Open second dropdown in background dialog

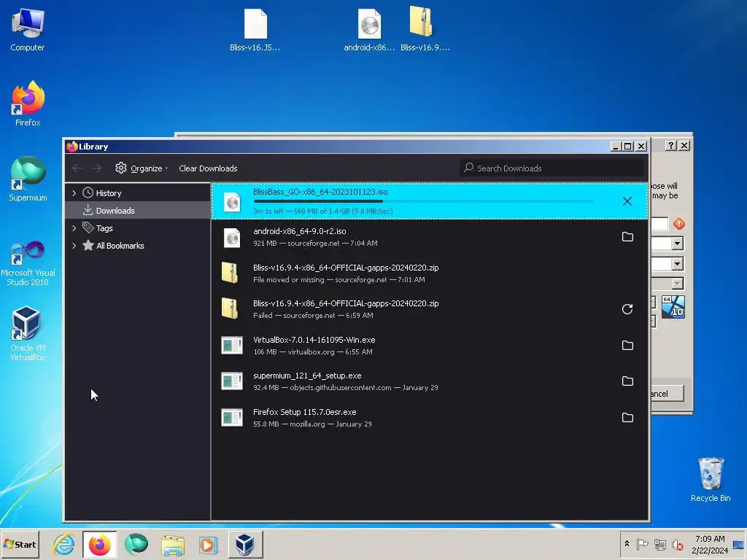678,264
